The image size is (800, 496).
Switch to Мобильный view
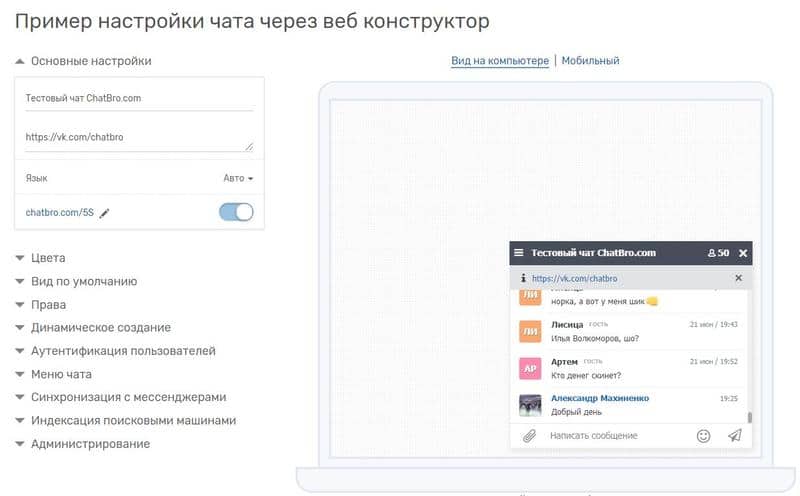[590, 61]
